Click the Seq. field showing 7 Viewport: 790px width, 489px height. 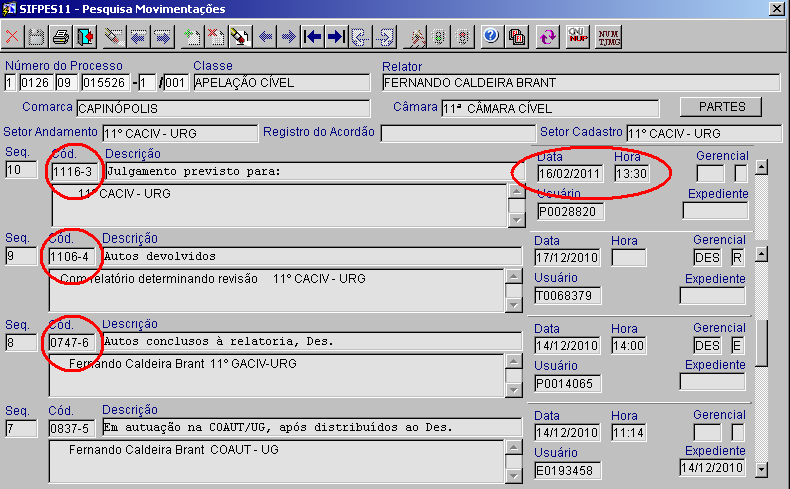click(x=21, y=429)
